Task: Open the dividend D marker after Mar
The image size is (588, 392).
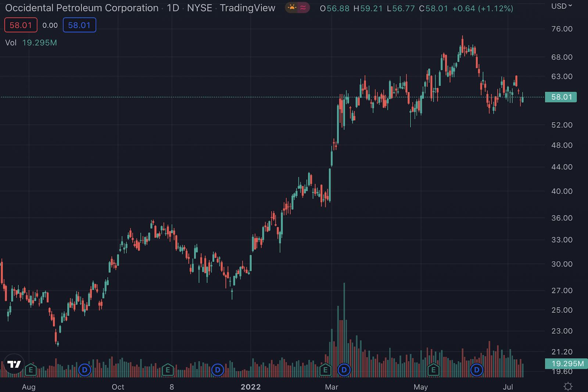Action: (x=344, y=370)
